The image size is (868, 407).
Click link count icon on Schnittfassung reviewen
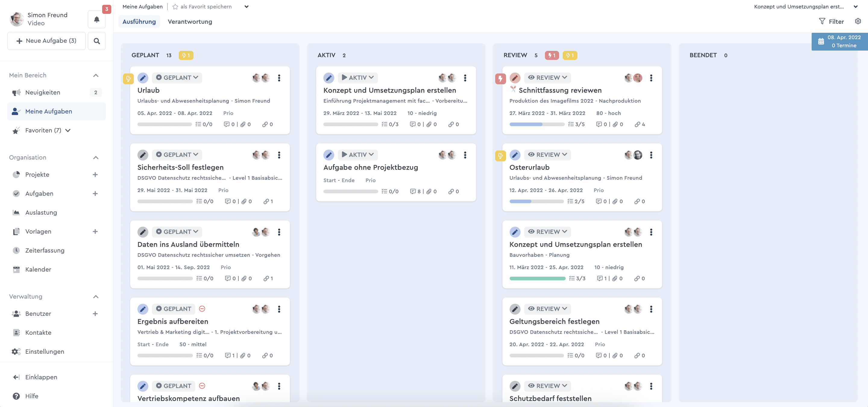click(x=637, y=125)
